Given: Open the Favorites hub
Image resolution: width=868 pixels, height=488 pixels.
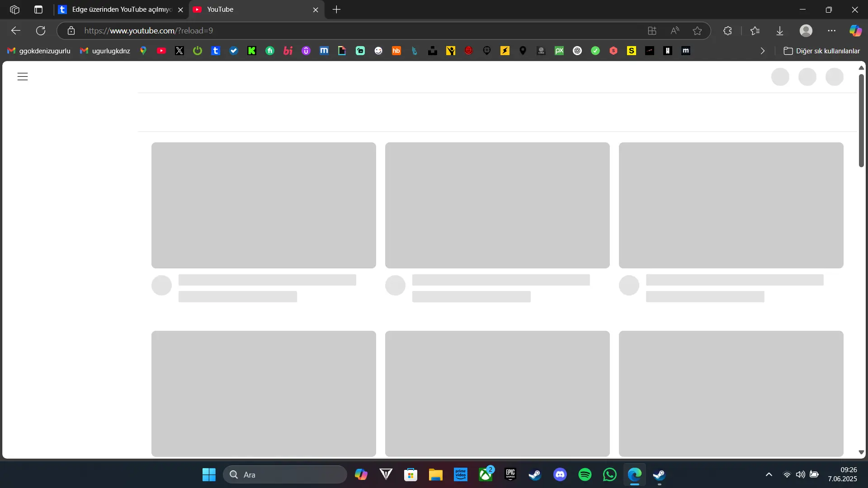Looking at the screenshot, I should [x=755, y=31].
